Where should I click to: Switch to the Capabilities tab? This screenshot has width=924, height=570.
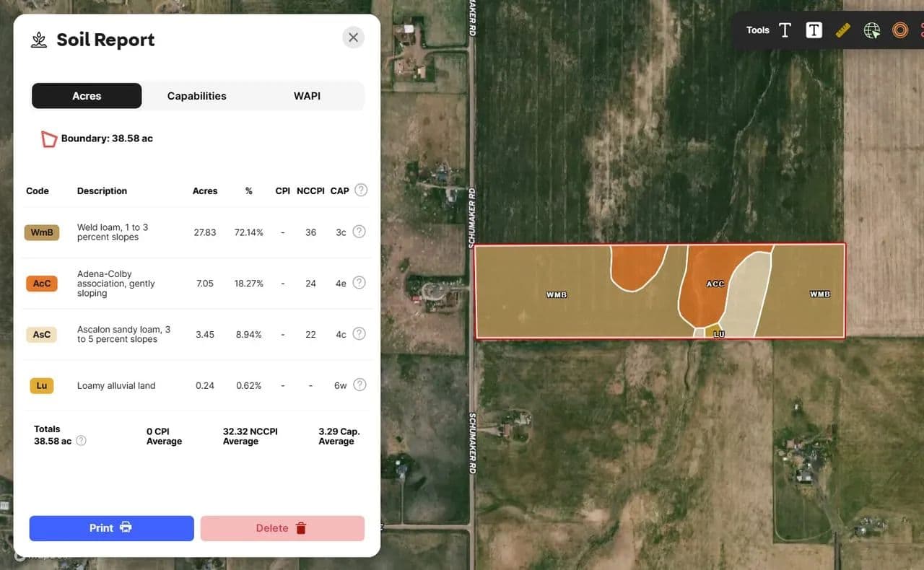click(196, 96)
